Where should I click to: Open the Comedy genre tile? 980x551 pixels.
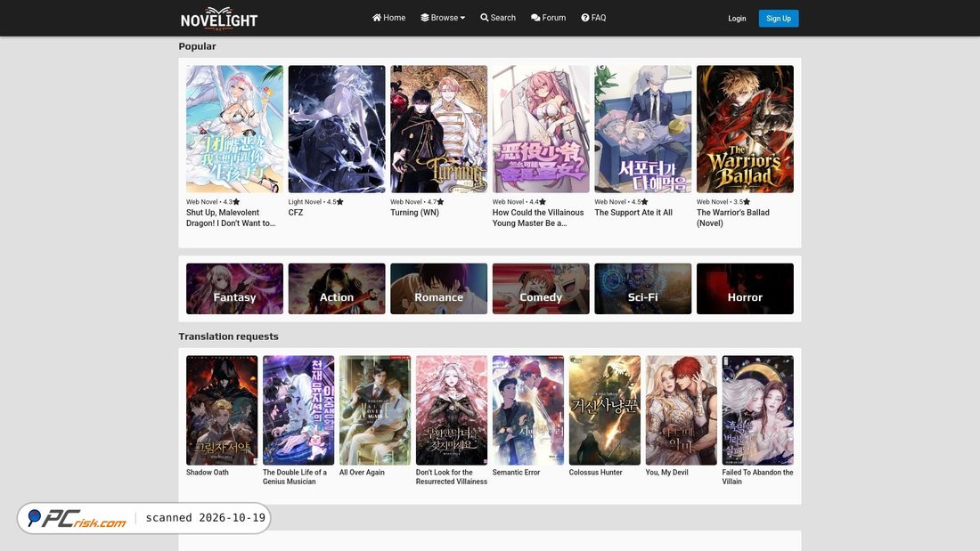click(x=541, y=288)
